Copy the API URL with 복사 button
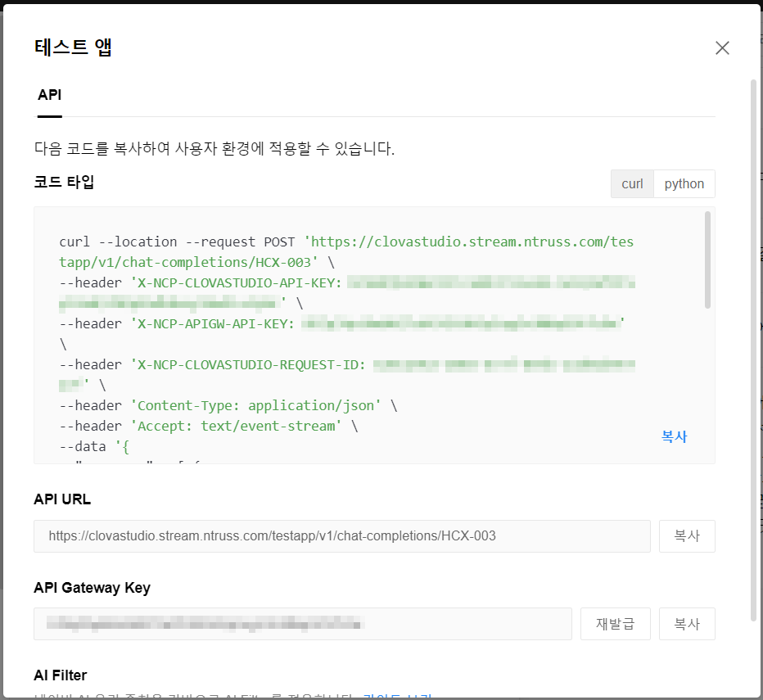Image resolution: width=763 pixels, height=700 pixels. (x=687, y=536)
